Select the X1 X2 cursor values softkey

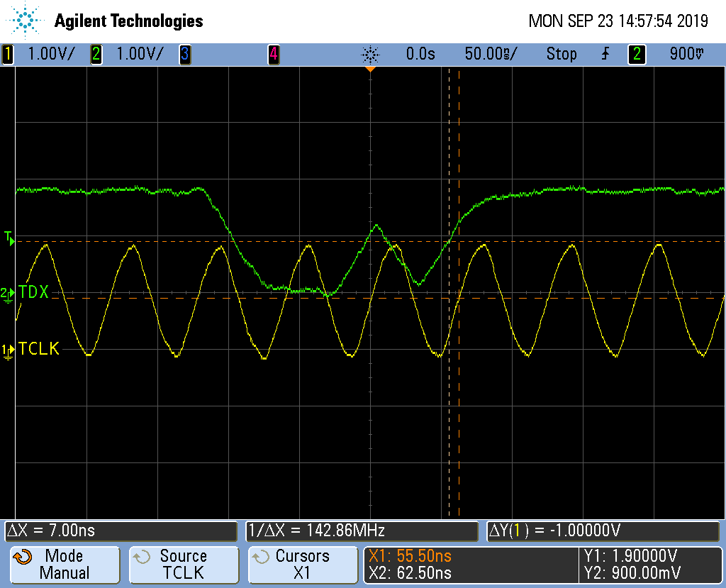[x=471, y=565]
